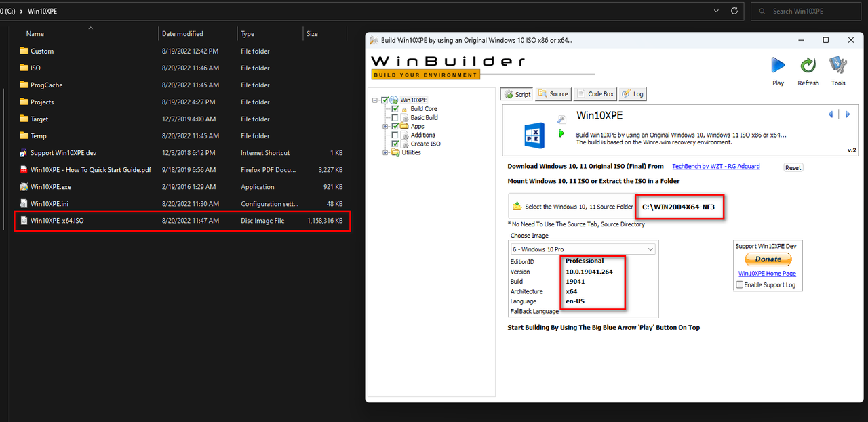Click the Win10XPE segment in the address bar

click(x=41, y=12)
